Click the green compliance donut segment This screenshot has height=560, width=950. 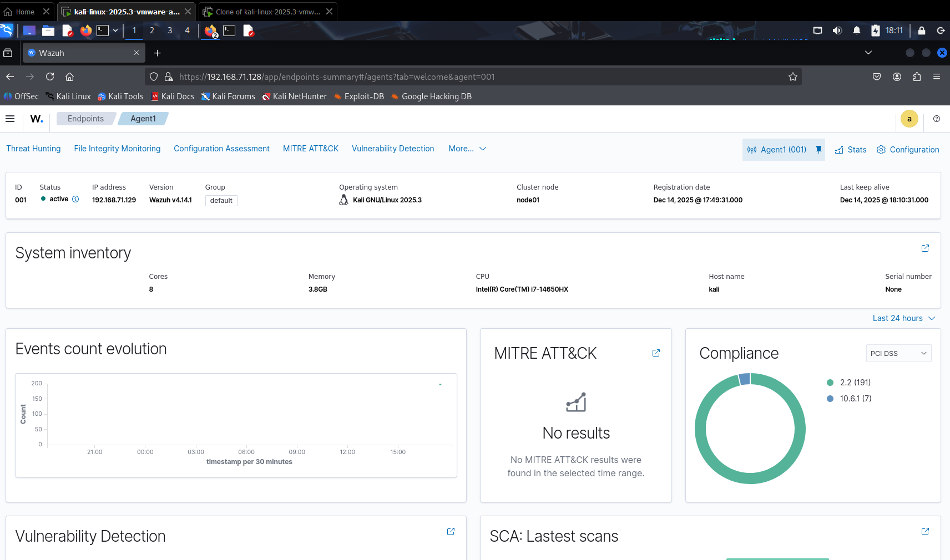(750, 478)
